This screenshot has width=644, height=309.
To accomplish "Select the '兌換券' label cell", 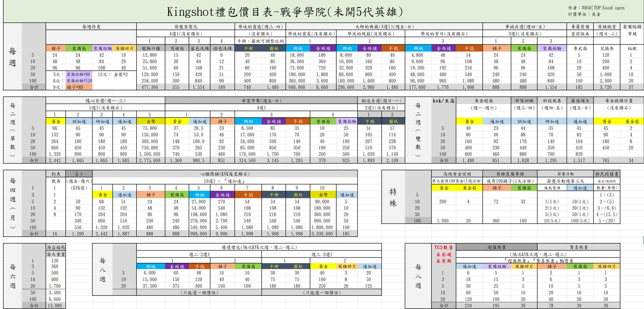I will [x=607, y=48].
